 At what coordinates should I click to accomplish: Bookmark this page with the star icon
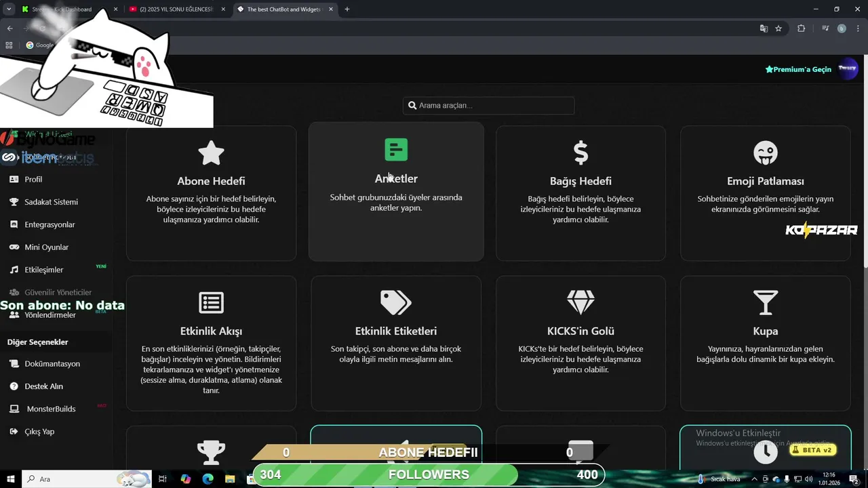pos(778,28)
